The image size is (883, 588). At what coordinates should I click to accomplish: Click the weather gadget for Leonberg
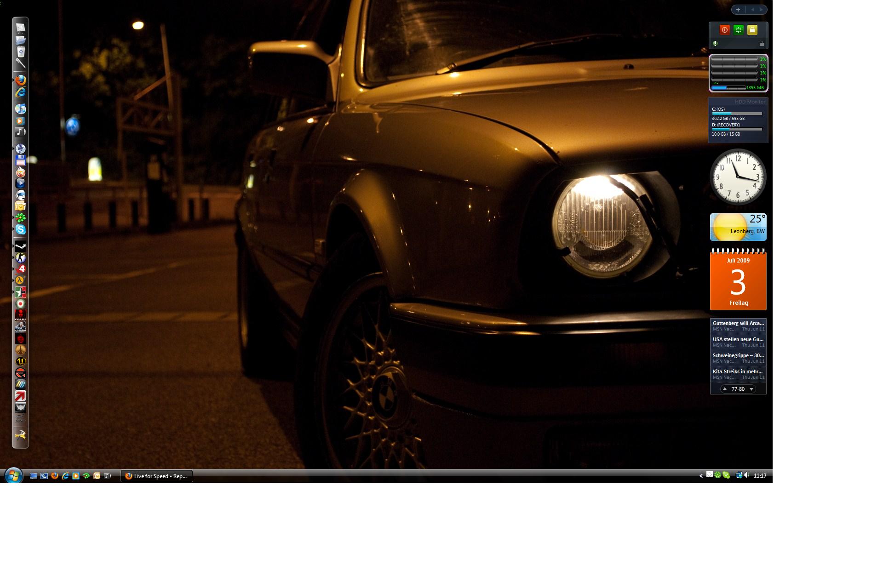738,227
